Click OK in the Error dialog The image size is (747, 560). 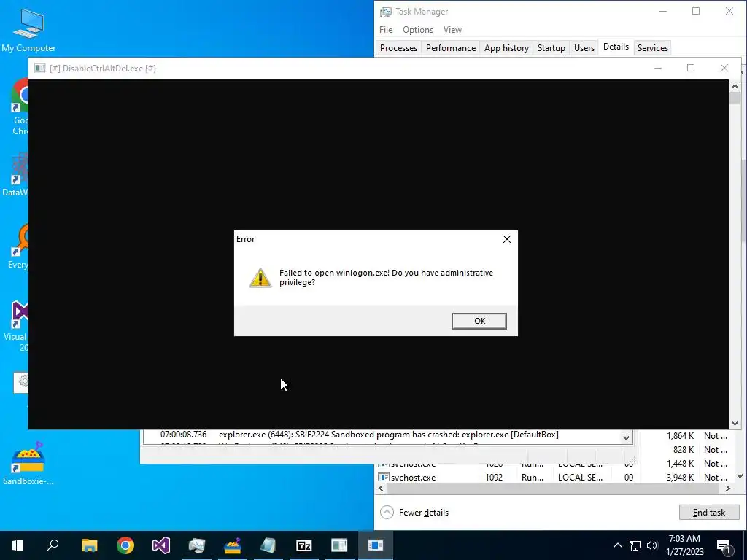[479, 321]
